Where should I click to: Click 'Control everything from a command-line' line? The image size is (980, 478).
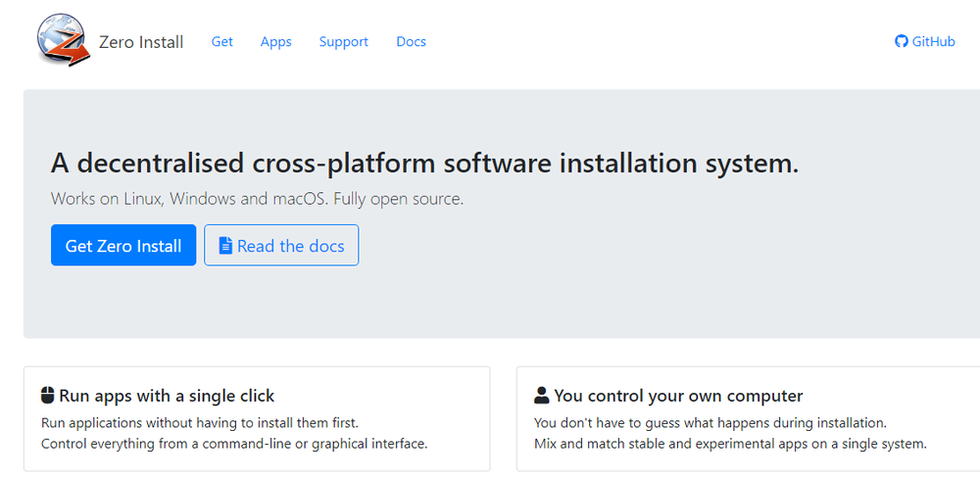point(234,445)
